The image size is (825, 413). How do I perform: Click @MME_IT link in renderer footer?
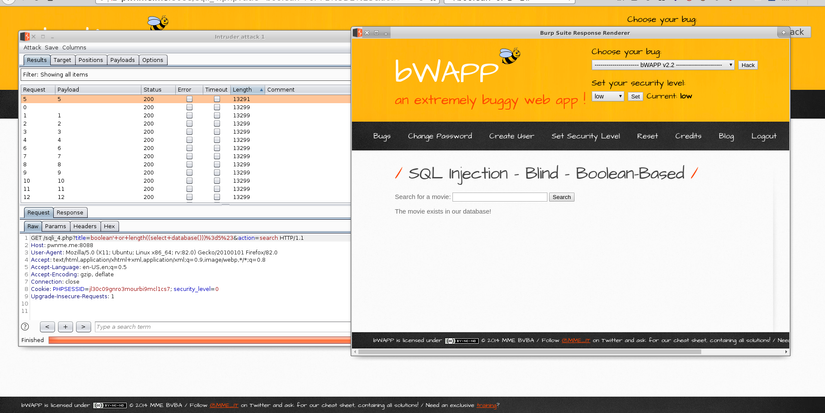click(576, 341)
